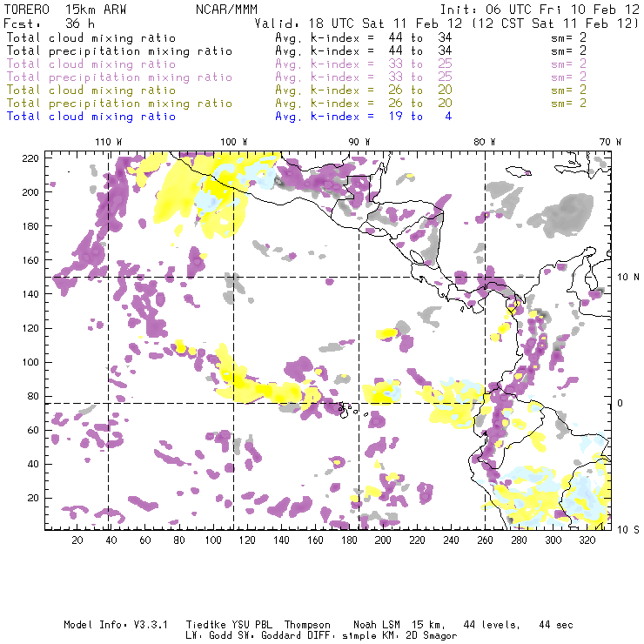Click the 'TORERO' title text

pos(26,10)
